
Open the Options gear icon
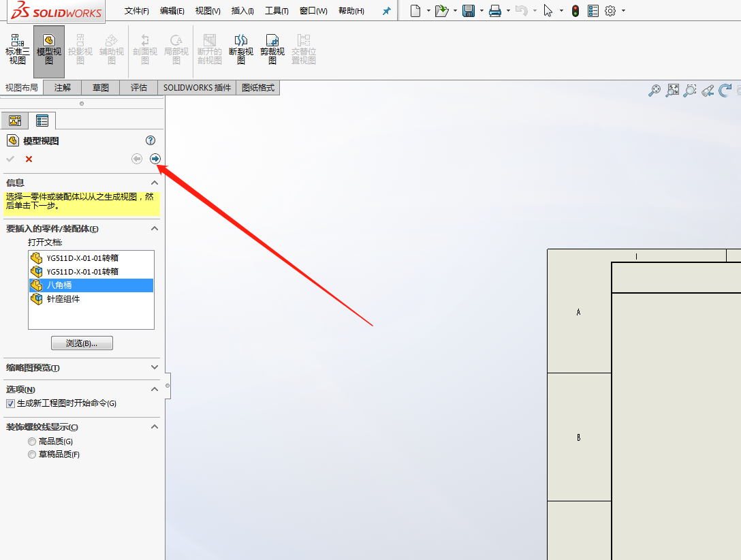click(610, 10)
